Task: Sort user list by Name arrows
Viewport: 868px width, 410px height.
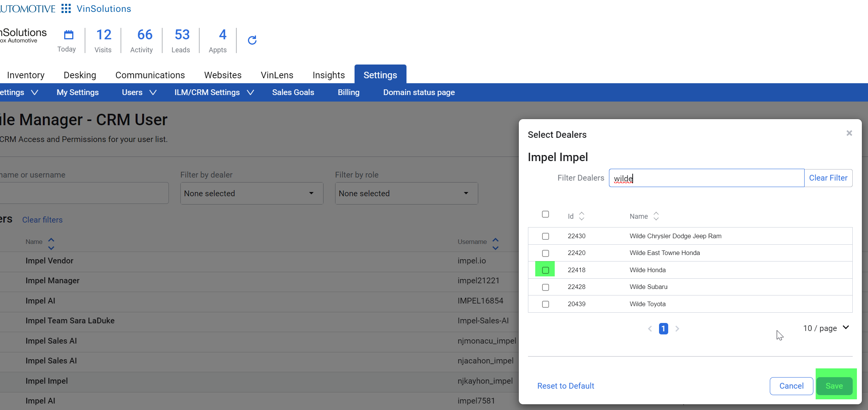Action: (x=51, y=244)
